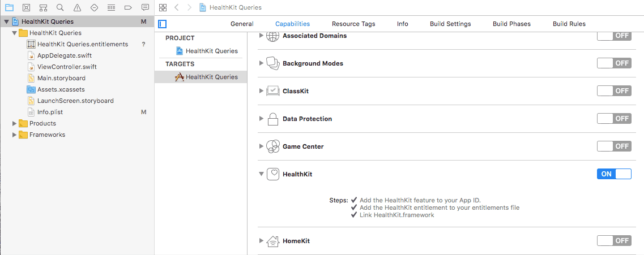Viewport: 644px width, 255px height.
Task: Expand the Products folder
Action: (x=15, y=123)
